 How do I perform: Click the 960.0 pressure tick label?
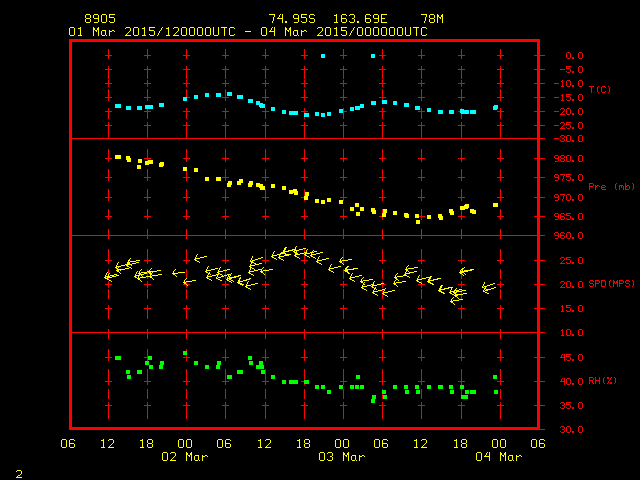point(571,236)
